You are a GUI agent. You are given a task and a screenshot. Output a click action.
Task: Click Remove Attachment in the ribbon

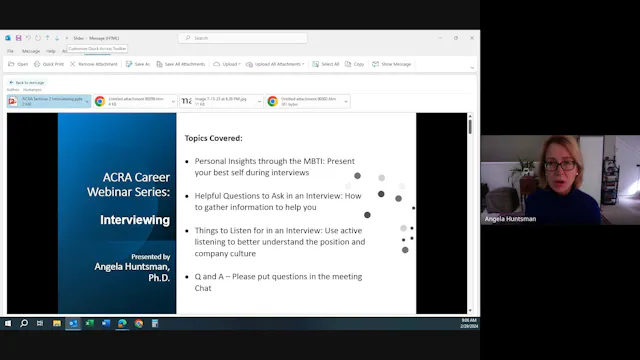coord(93,64)
